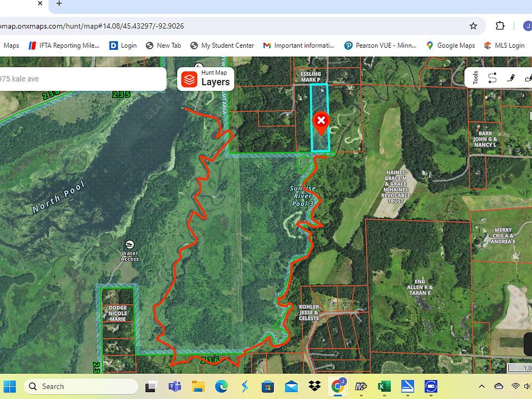
Task: Click the Windows taskbar Search box
Action: [81, 386]
